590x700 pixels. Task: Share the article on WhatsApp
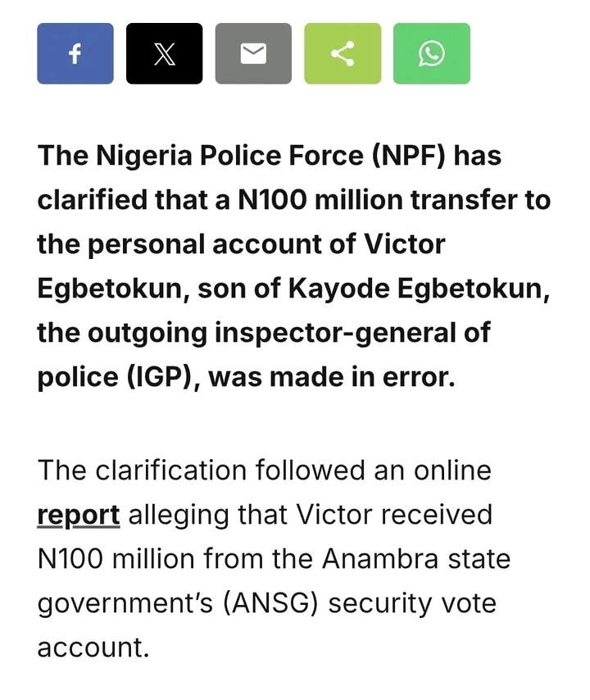(432, 54)
